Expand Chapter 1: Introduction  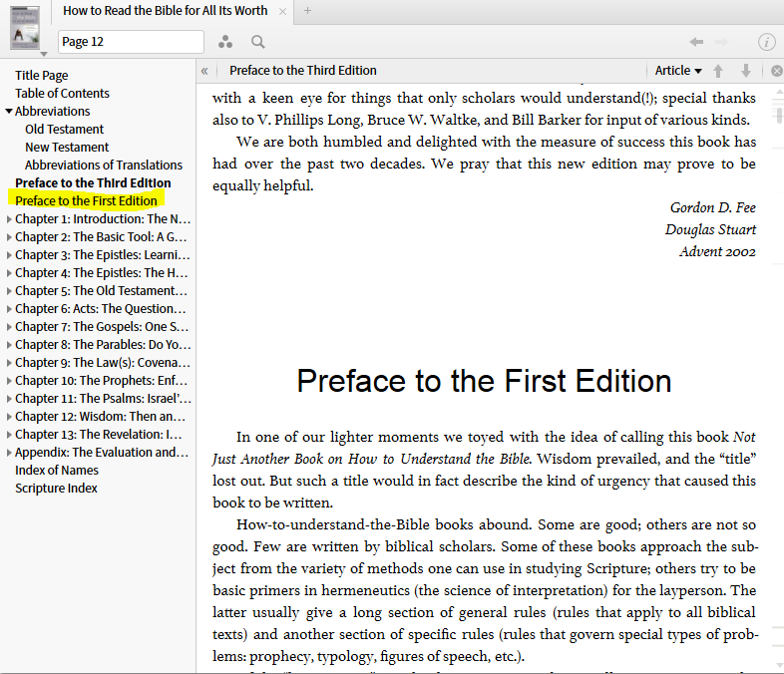coord(9,218)
